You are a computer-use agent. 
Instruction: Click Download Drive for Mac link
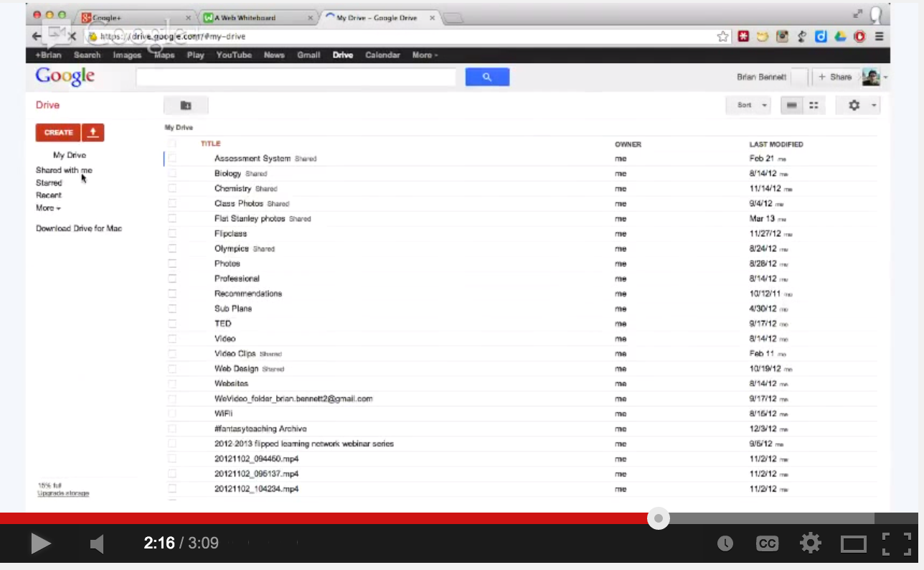click(79, 228)
